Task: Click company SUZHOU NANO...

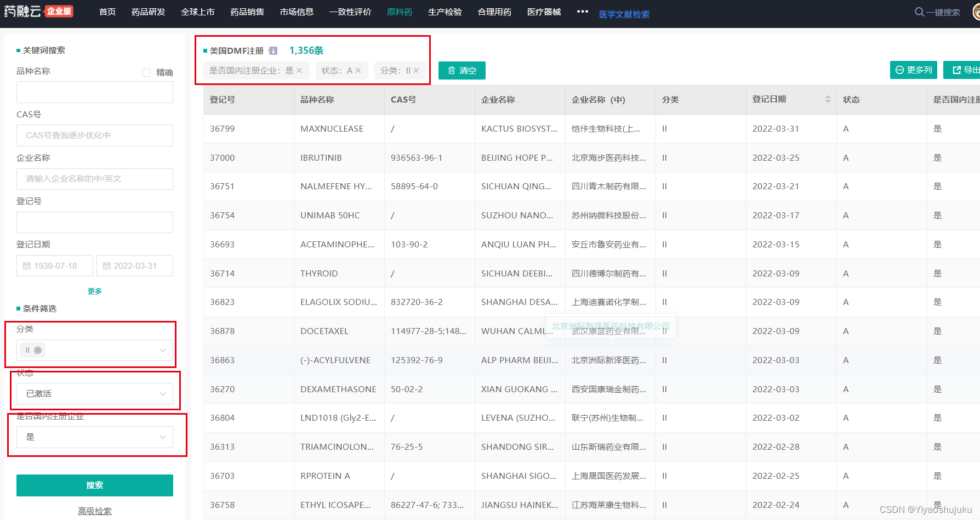Action: (517, 215)
